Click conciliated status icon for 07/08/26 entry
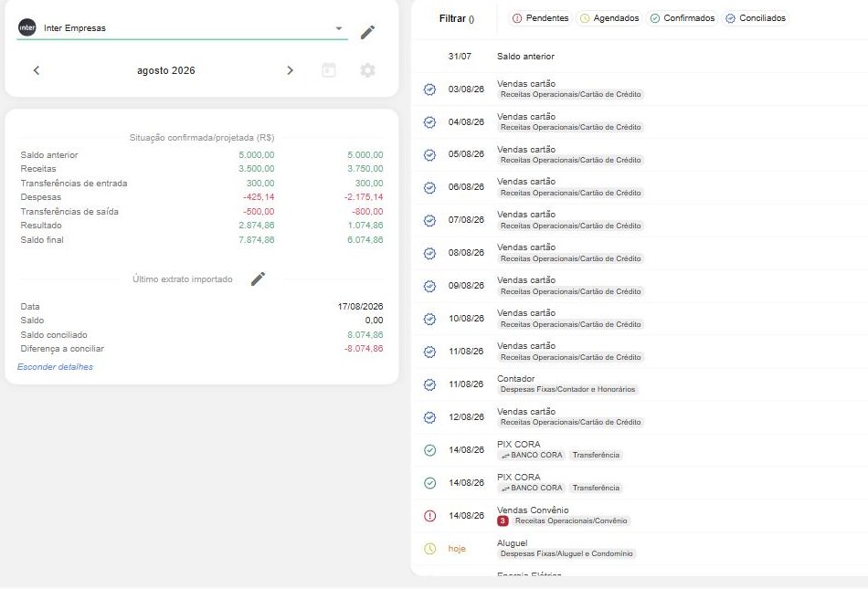 click(x=429, y=221)
